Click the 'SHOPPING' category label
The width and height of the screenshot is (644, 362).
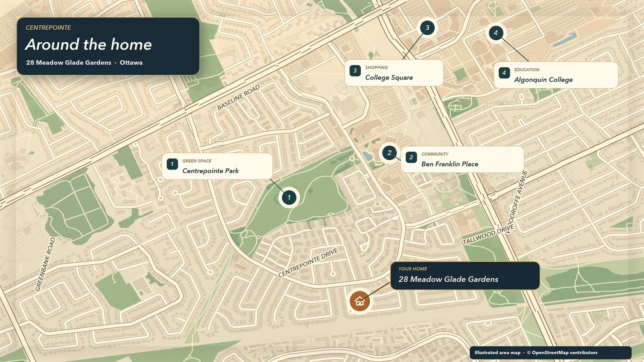tap(376, 68)
